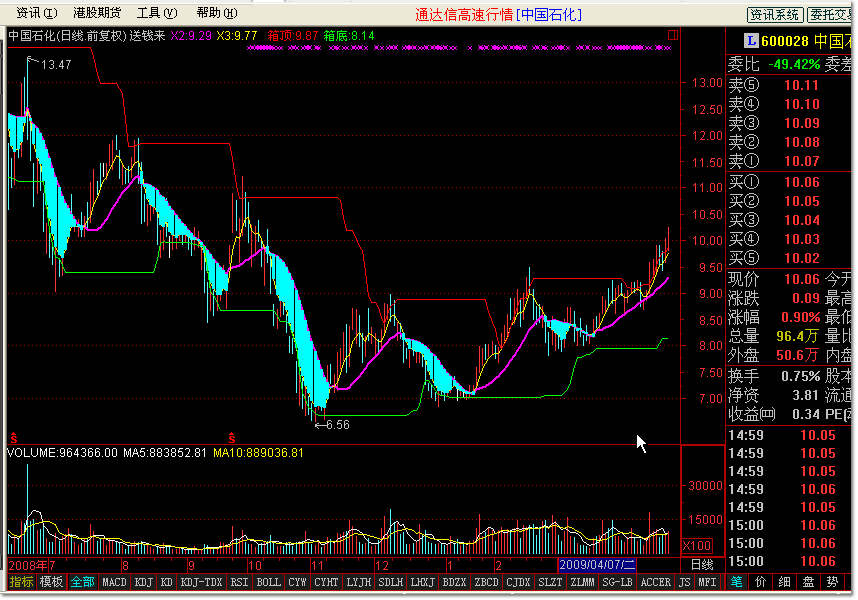The height and width of the screenshot is (600, 858).
Task: Open the 资讯 menu
Action: coord(37,13)
